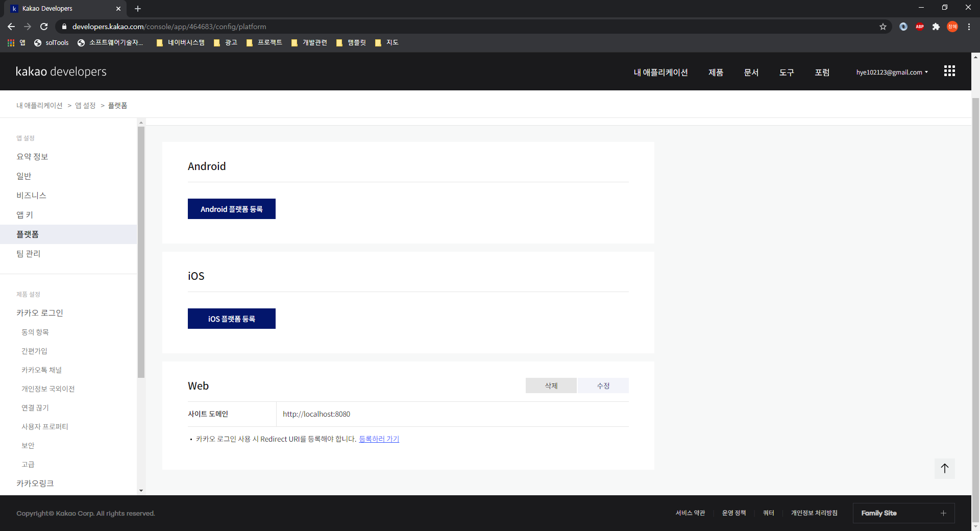980x531 pixels.
Task: Open the 프로젝트 bookmark folder
Action: tap(264, 42)
